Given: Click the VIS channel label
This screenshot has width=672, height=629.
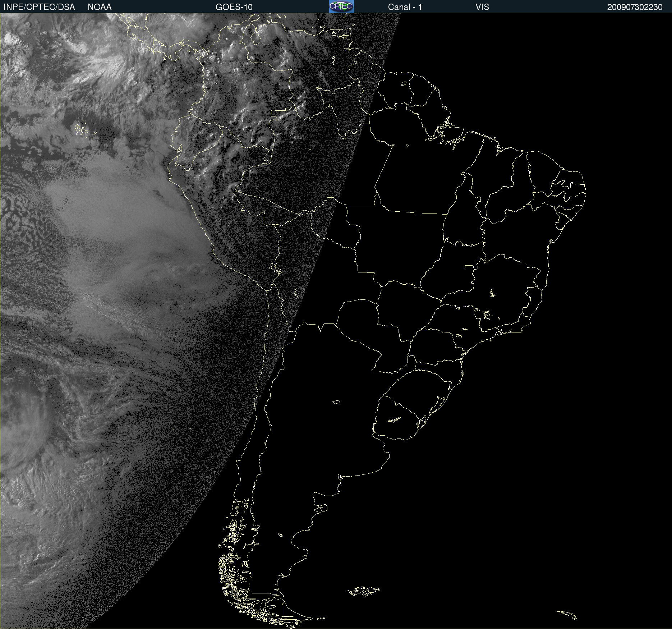Looking at the screenshot, I should 482,7.
